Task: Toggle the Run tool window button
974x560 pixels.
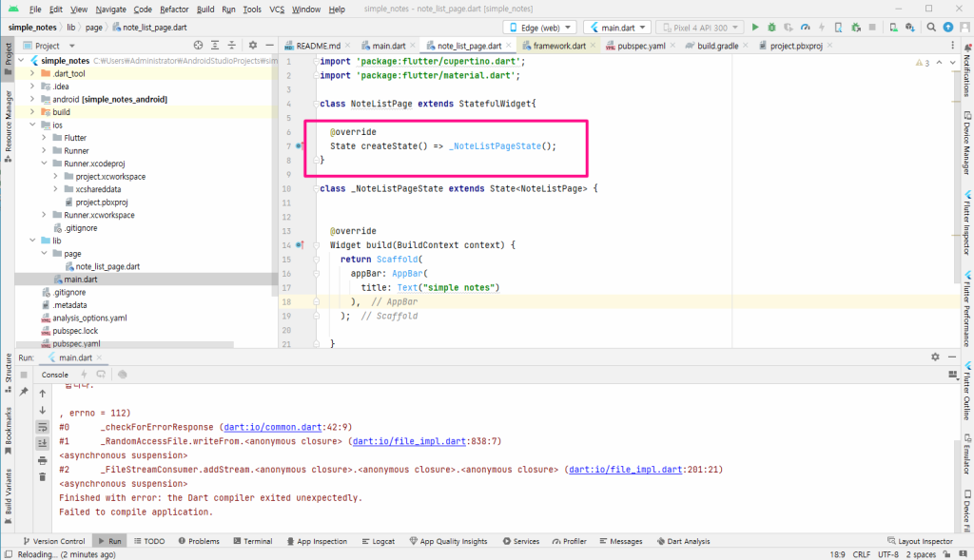Action: point(109,541)
